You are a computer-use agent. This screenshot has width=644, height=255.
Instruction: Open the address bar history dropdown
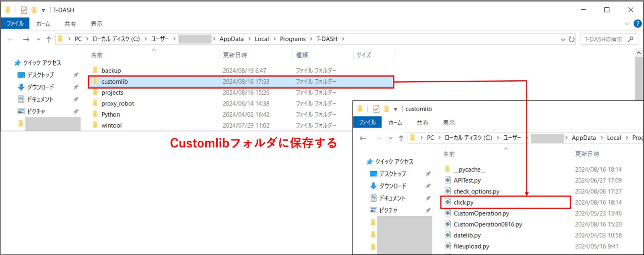point(563,39)
